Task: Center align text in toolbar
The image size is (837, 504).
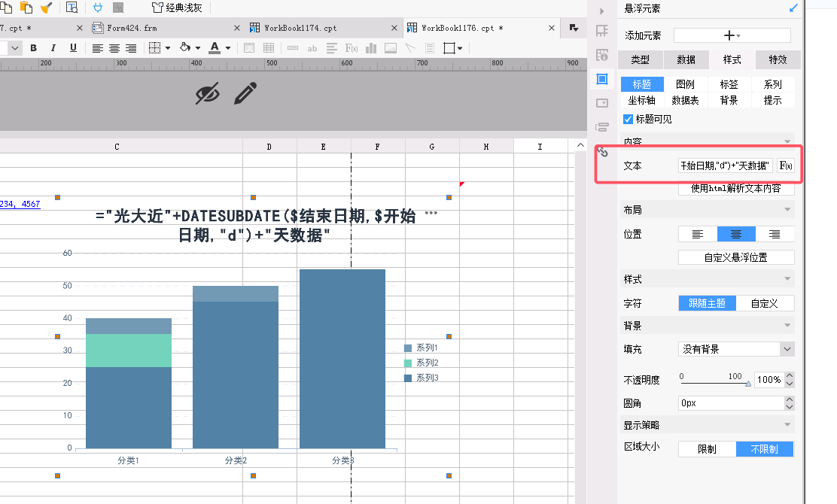Action: pos(114,48)
